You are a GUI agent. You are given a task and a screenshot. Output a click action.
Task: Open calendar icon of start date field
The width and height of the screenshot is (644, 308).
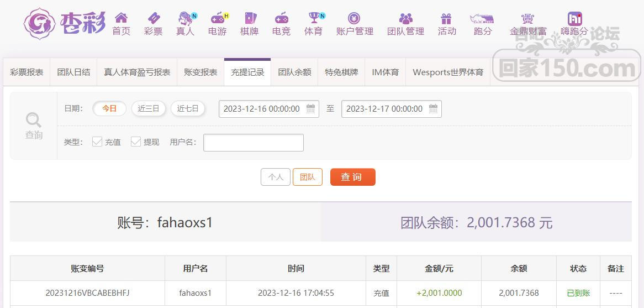click(310, 109)
